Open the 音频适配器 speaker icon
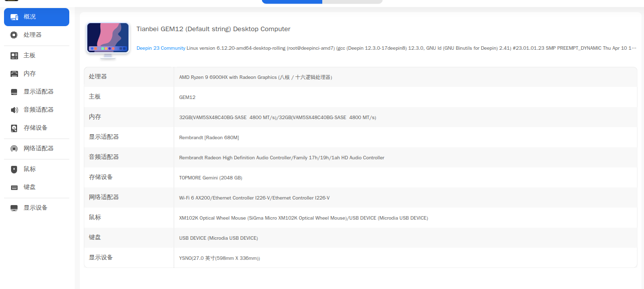The image size is (644, 289). click(14, 110)
